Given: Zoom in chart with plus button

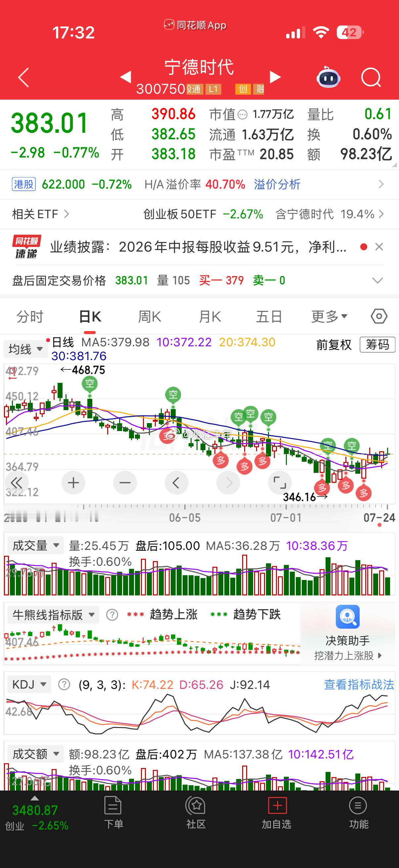Looking at the screenshot, I should click(x=73, y=483).
